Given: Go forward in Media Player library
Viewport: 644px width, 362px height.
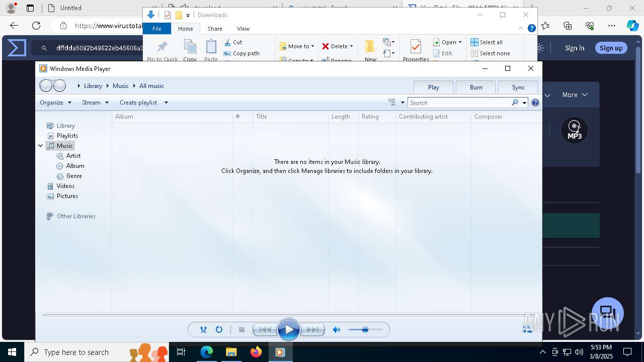Looking at the screenshot, I should (x=59, y=86).
